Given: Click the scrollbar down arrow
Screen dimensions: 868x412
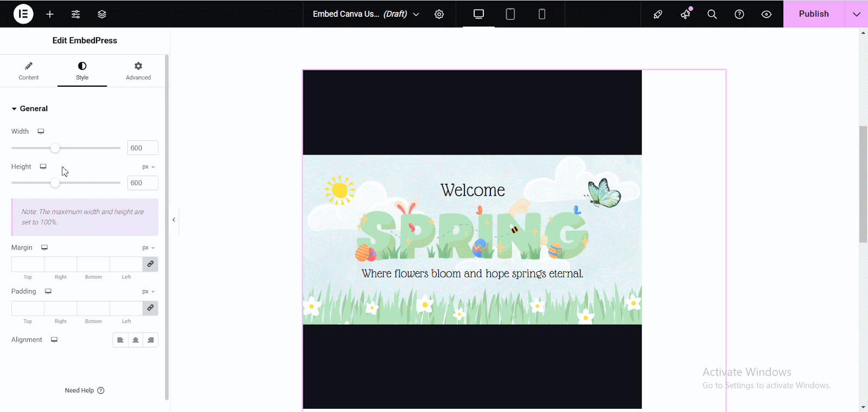Looking at the screenshot, I should pyautogui.click(x=863, y=407).
